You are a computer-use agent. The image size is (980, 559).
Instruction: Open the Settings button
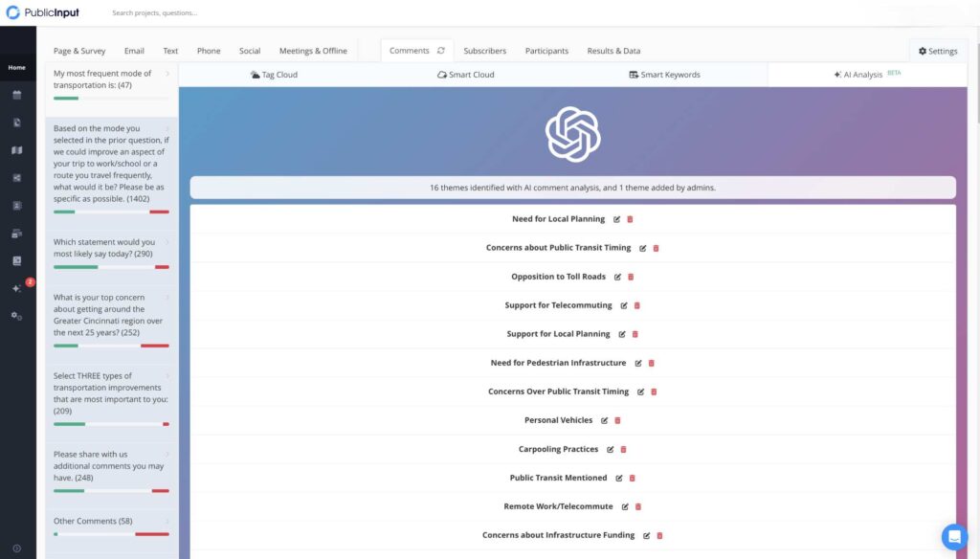point(938,51)
